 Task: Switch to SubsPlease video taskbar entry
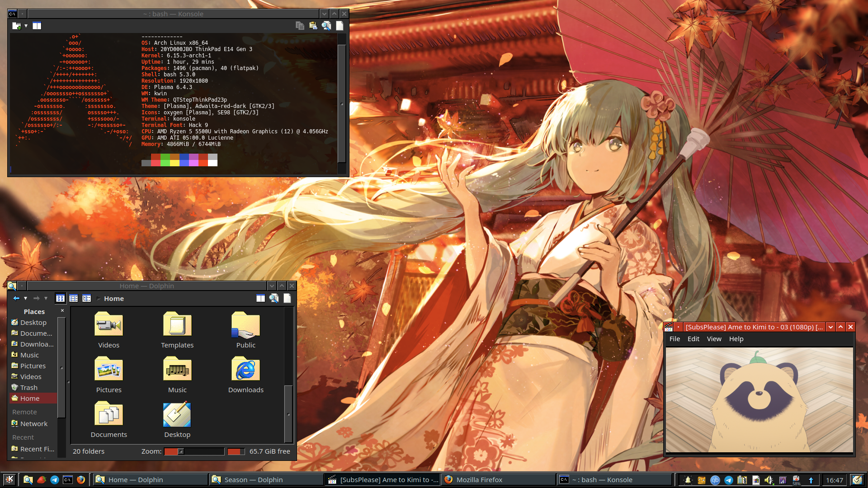[382, 479]
